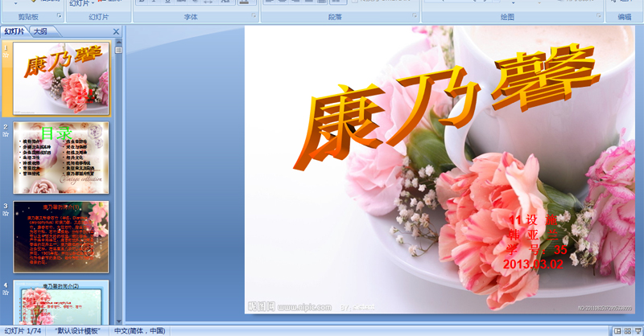Open the 段落 group dialog launcher

[415, 16]
